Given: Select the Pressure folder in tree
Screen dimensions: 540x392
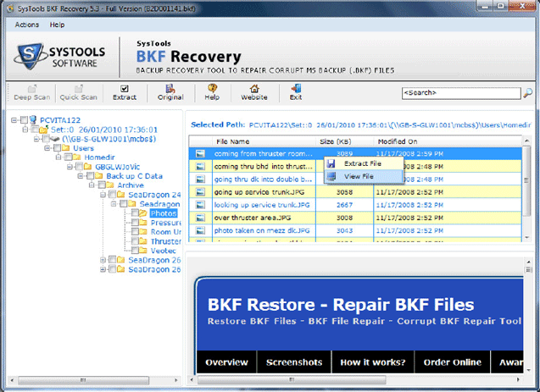Looking at the screenshot, I should (x=166, y=223).
